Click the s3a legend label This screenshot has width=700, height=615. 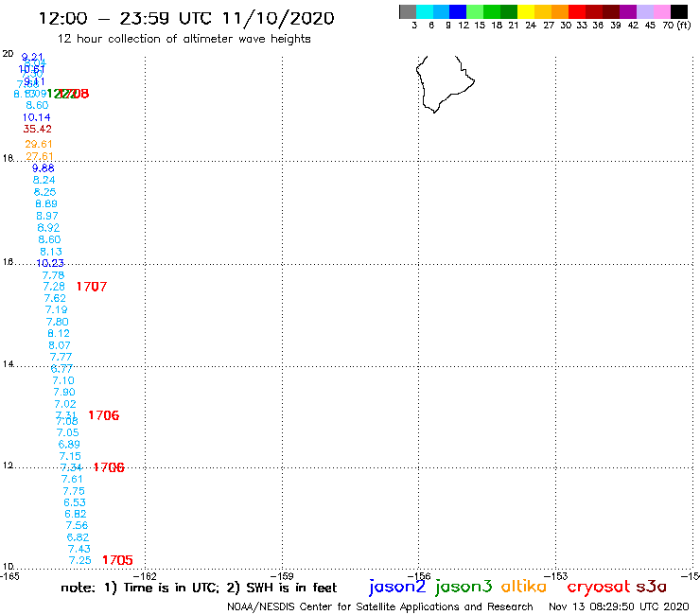(651, 587)
